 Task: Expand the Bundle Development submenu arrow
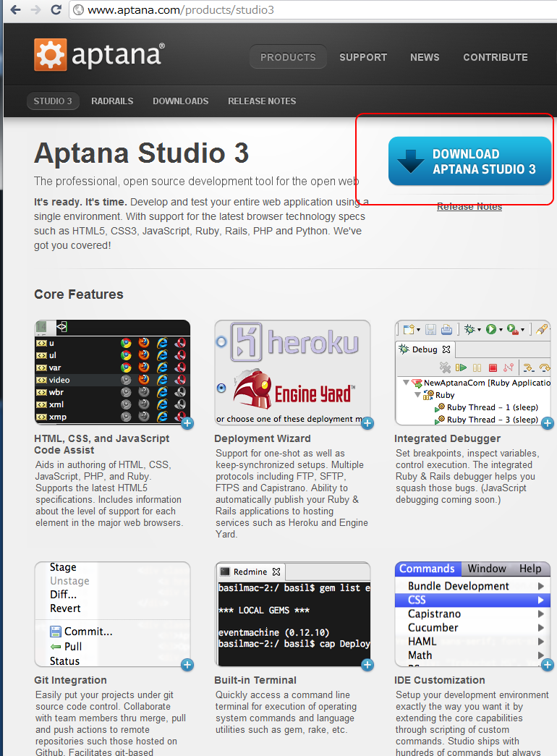coord(541,586)
